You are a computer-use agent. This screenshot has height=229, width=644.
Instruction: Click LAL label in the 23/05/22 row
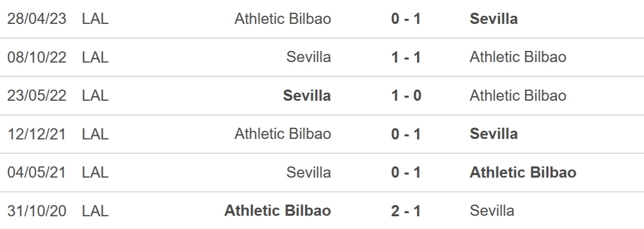tap(95, 96)
